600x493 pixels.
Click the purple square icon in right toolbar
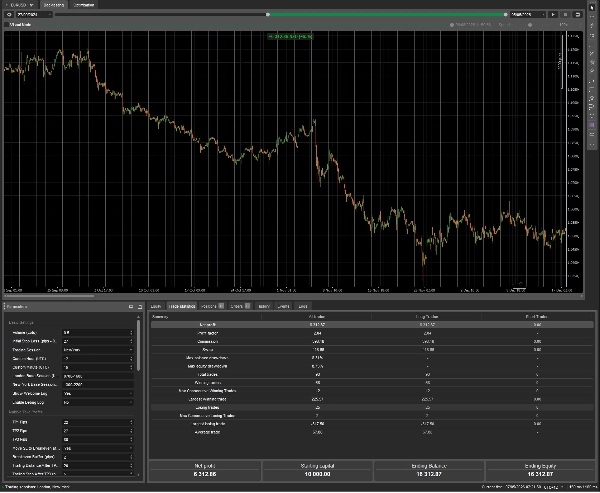592,125
